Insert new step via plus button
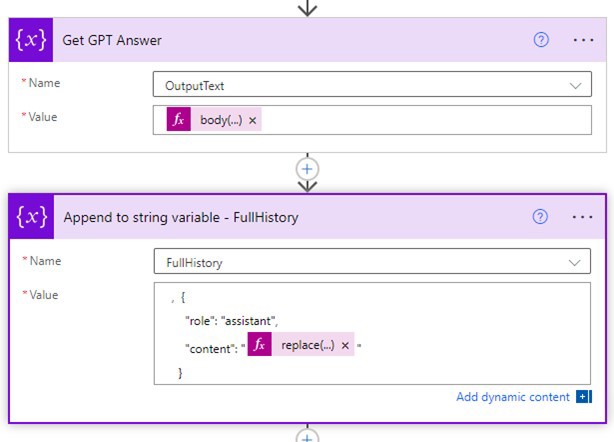 coord(308,168)
